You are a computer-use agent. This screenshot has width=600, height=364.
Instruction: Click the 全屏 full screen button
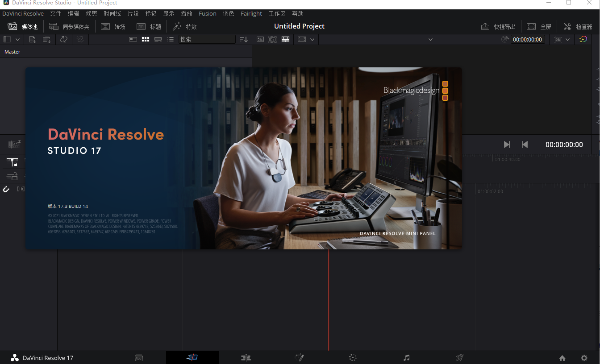[539, 27]
